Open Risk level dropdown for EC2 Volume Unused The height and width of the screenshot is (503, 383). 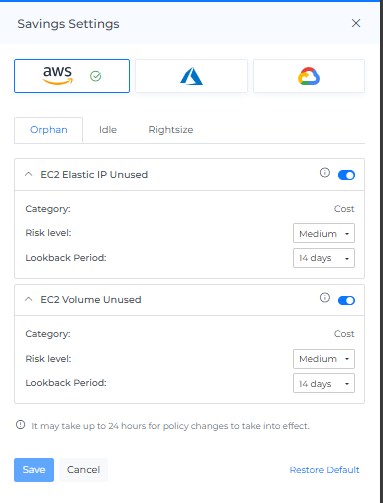[x=324, y=359]
